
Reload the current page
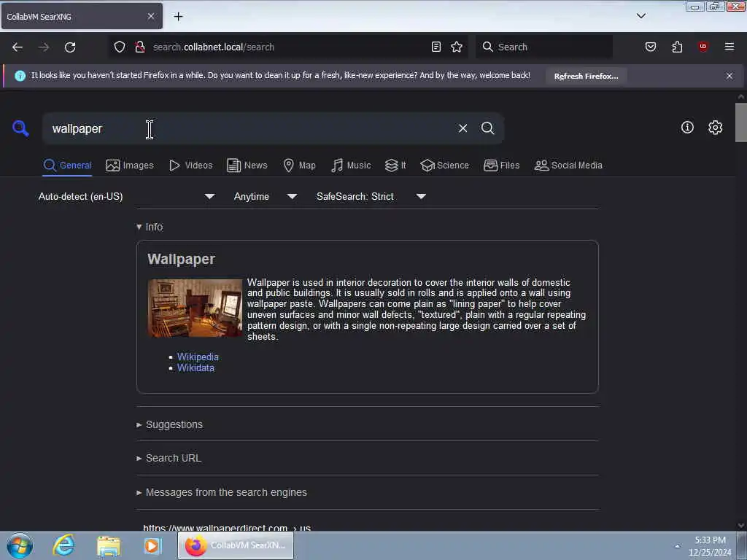tap(70, 47)
